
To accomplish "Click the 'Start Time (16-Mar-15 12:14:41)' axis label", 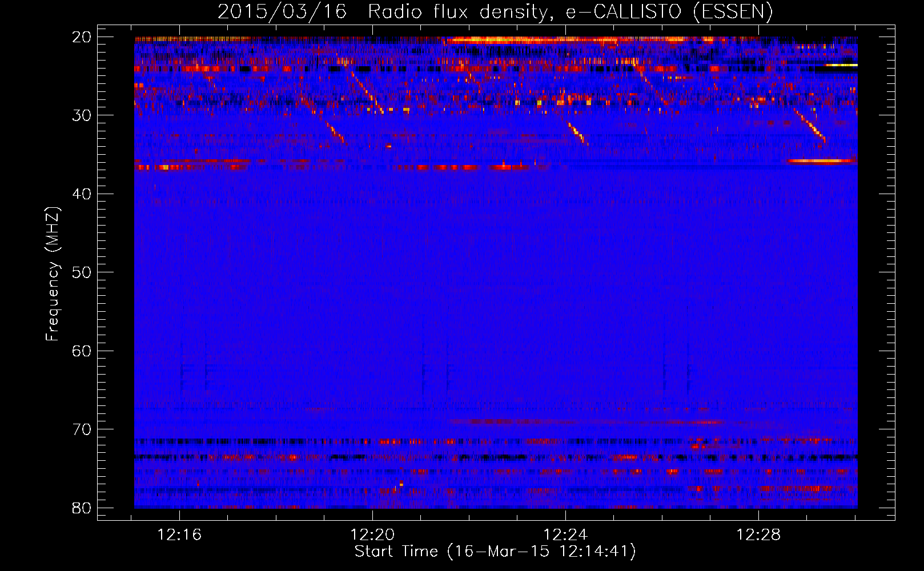I will pos(495,552).
